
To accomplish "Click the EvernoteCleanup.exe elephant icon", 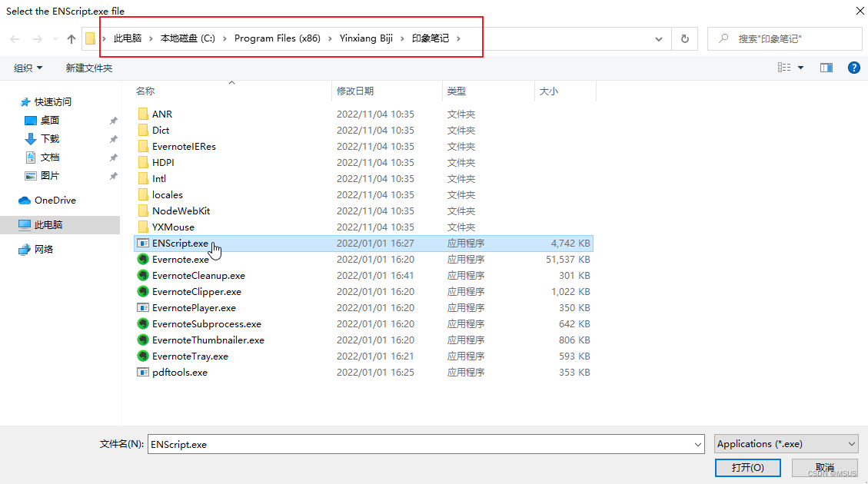I will coord(143,275).
